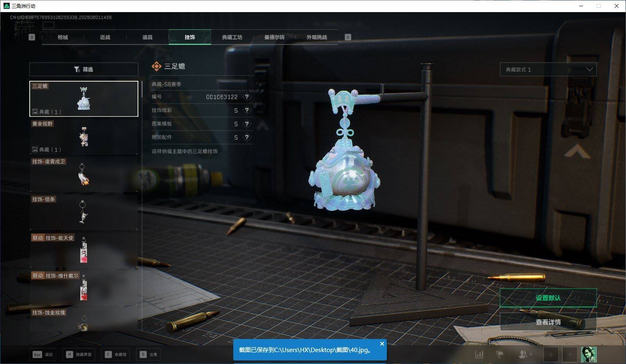
Task: Select the 挂饰-维什戴尔 charm item
Action: [x=84, y=288]
